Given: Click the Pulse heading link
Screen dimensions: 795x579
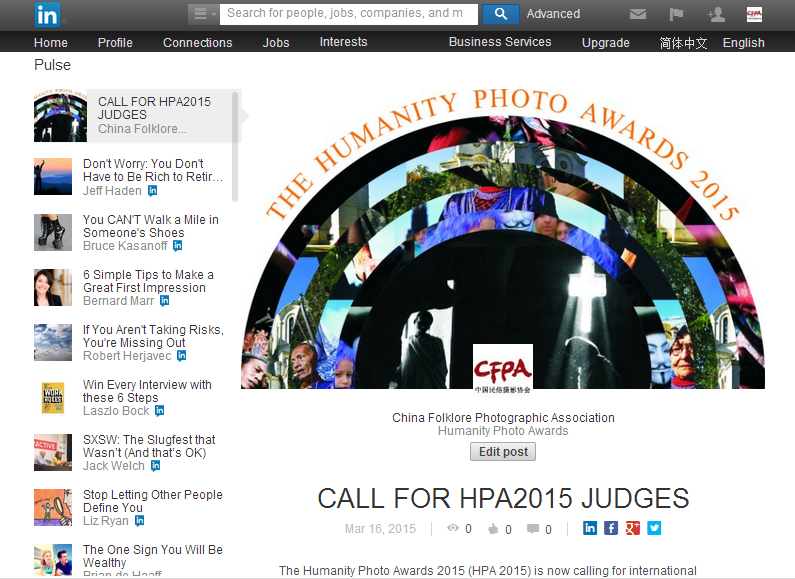Looking at the screenshot, I should point(52,65).
